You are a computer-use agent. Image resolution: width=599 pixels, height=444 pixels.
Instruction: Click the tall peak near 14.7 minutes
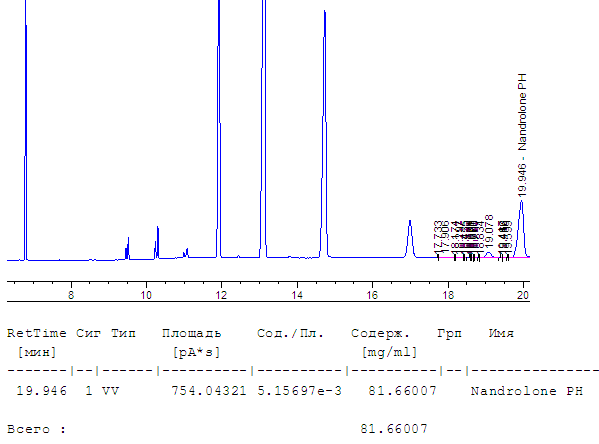pyautogui.click(x=324, y=134)
